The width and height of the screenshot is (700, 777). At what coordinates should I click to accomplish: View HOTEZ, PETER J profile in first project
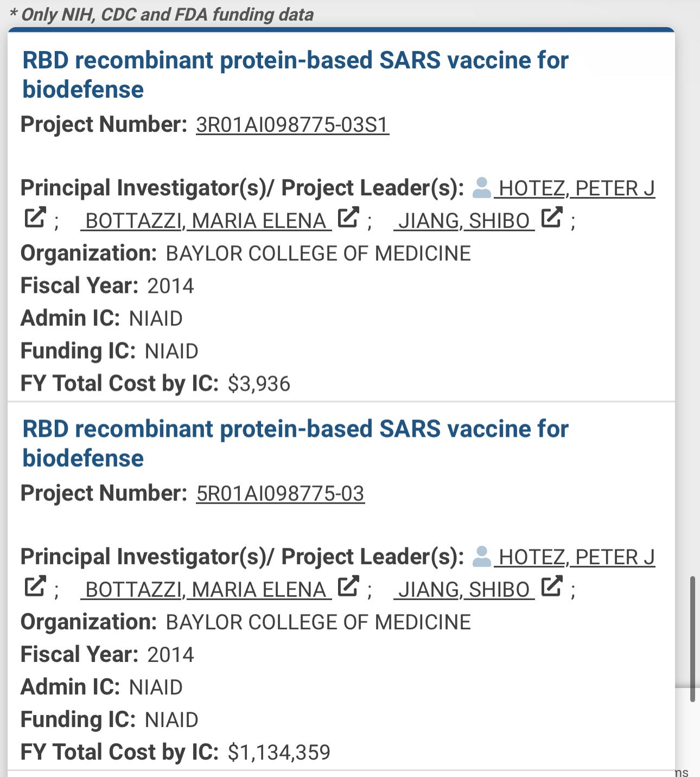tap(575, 188)
